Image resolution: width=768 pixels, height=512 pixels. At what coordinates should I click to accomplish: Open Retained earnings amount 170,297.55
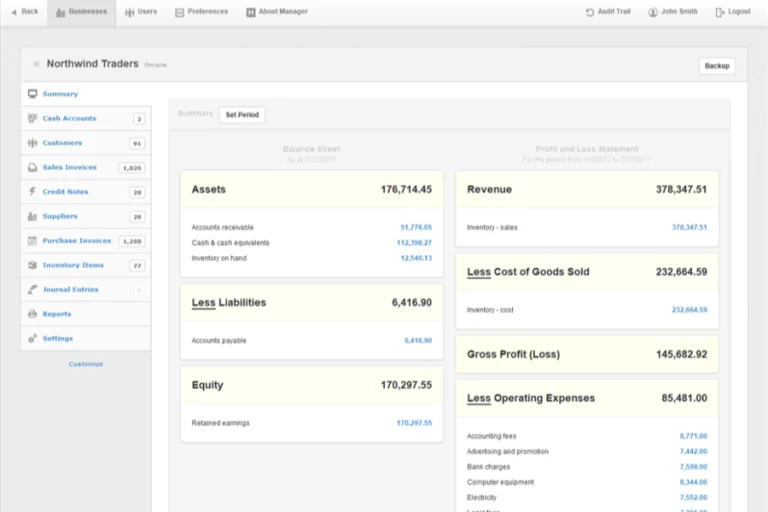[x=414, y=423]
